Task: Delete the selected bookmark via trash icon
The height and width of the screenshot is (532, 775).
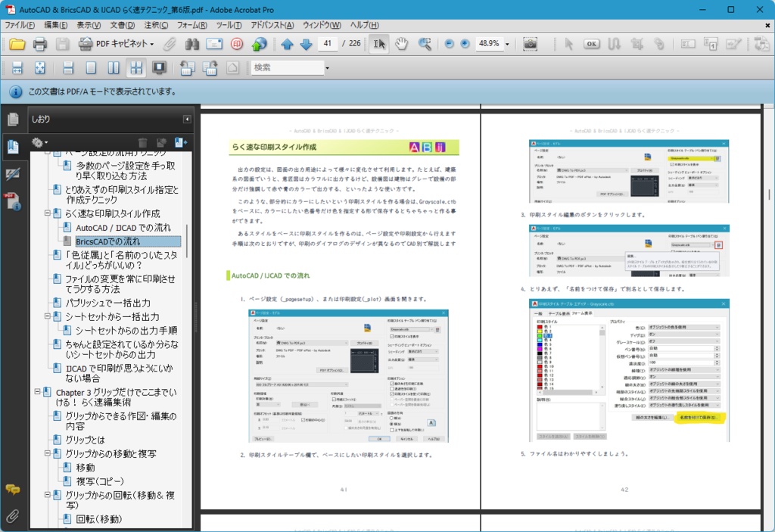Action: (144, 142)
